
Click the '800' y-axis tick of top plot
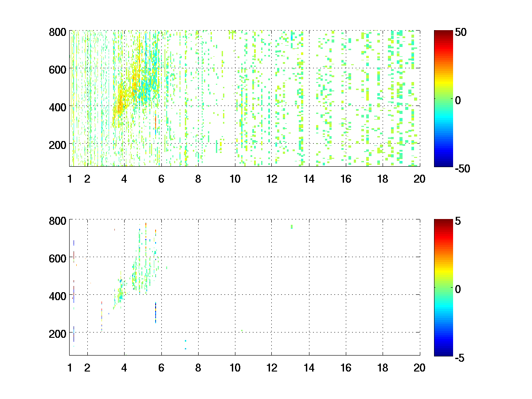[x=58, y=32]
